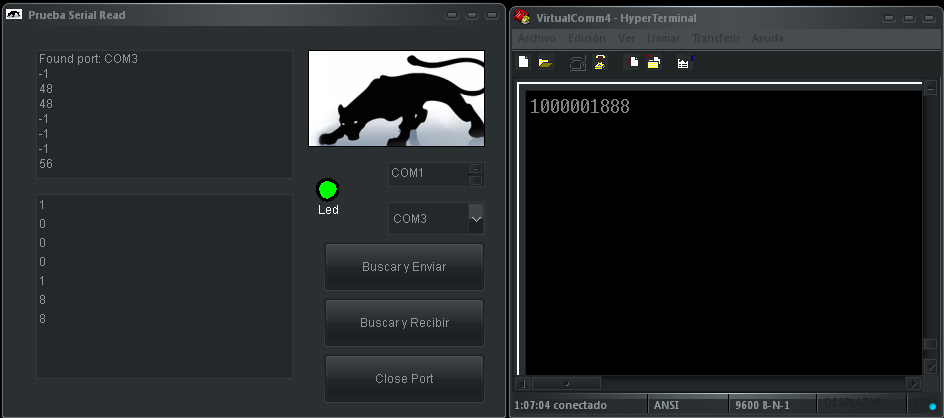Screen dimensions: 944x418
Task: Click the Send file toolbar icon
Action: pyautogui.click(x=631, y=62)
